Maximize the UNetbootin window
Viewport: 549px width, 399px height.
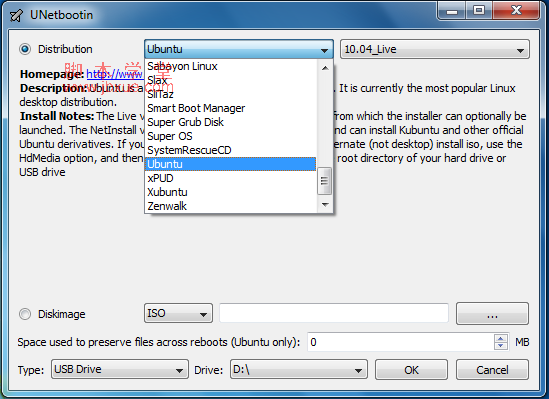(x=479, y=11)
